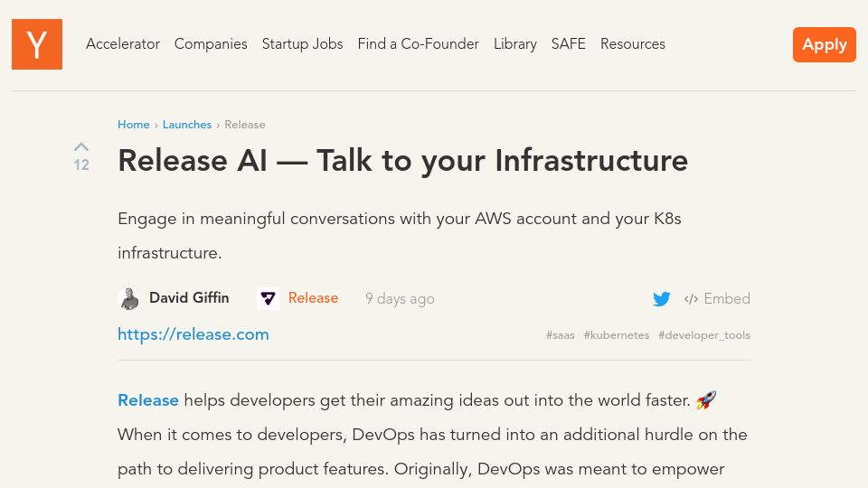Upvote the launch with the arrow icon
The image size is (868, 488).
coord(81,146)
